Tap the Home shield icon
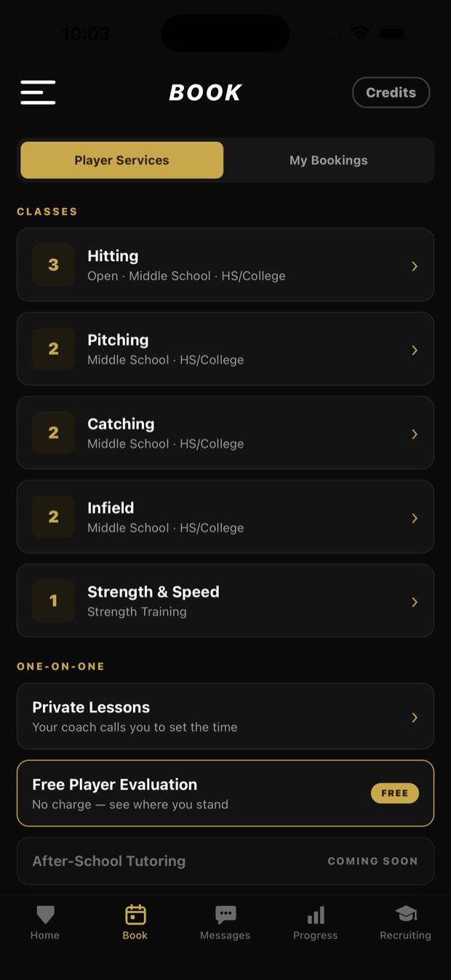Image resolution: width=451 pixels, height=980 pixels. click(45, 915)
